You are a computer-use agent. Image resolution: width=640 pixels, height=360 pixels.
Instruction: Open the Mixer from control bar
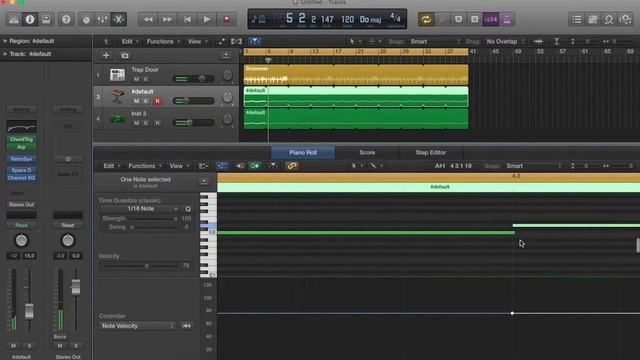(x=102, y=19)
